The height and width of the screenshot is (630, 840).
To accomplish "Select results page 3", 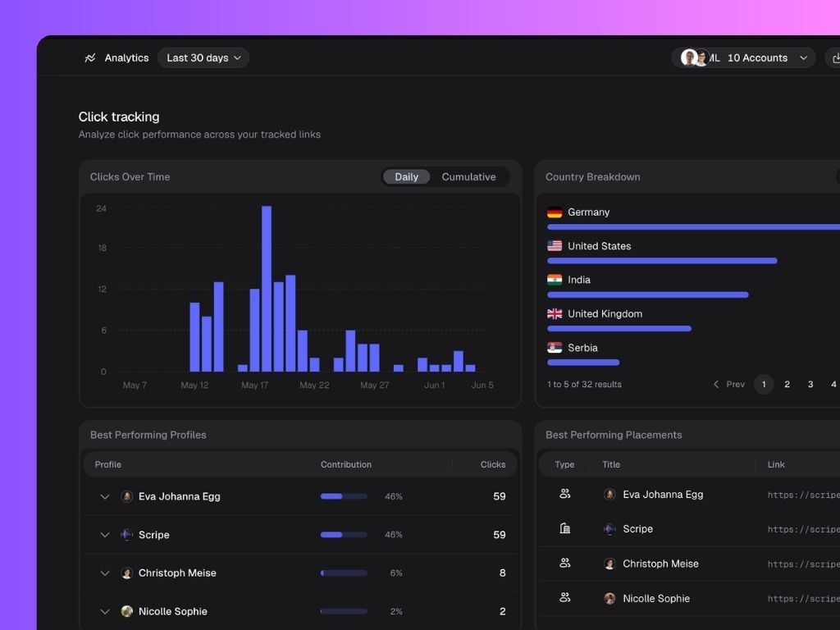I will (810, 384).
